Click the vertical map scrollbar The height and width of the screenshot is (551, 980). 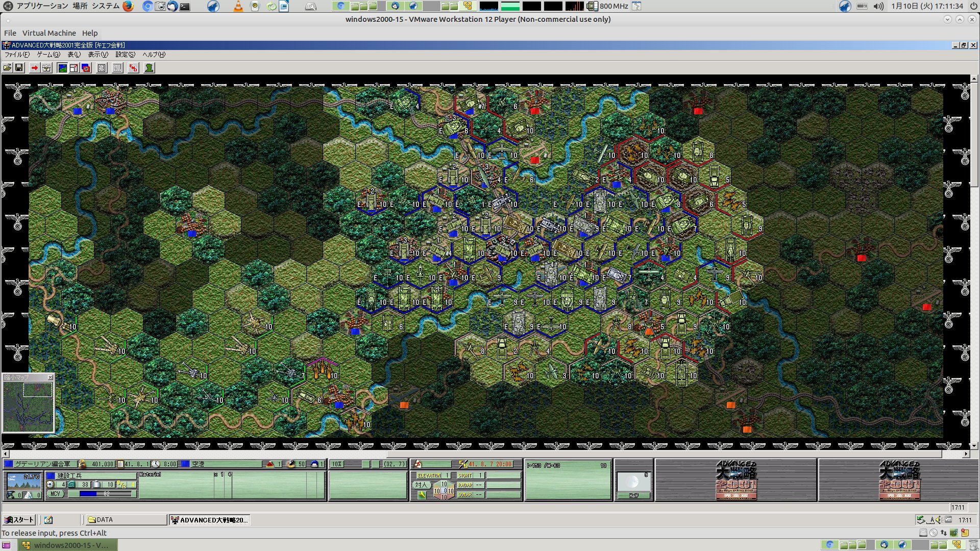tap(974, 262)
